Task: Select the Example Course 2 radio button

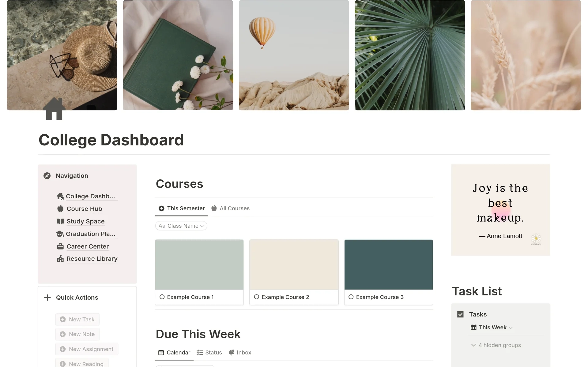Action: click(x=256, y=297)
